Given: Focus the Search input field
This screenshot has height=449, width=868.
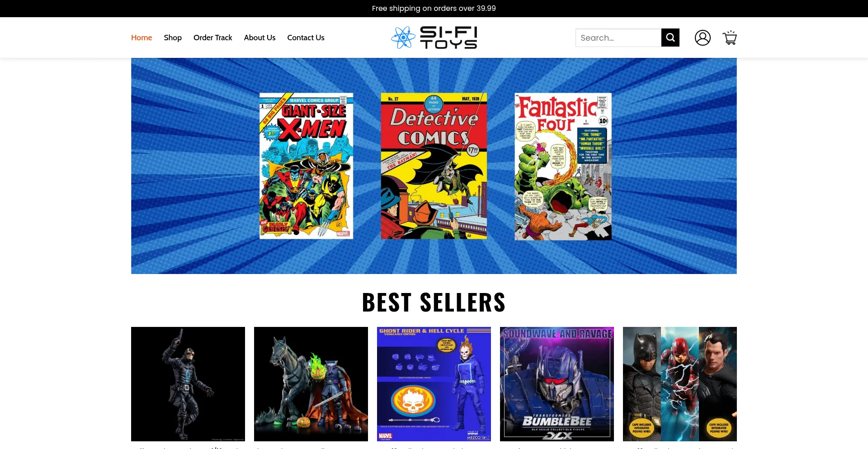Looking at the screenshot, I should tap(618, 38).
